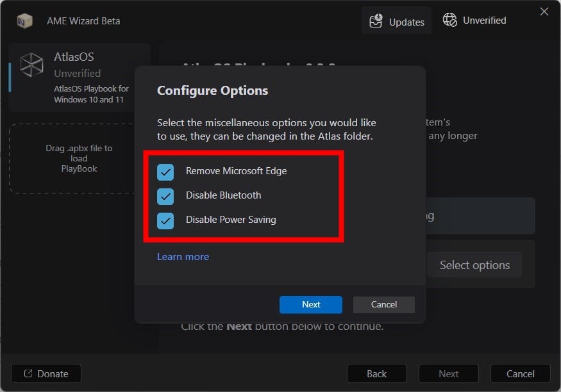Viewport: 561px width, 392px height.
Task: Click the Donate button
Action: (x=46, y=373)
